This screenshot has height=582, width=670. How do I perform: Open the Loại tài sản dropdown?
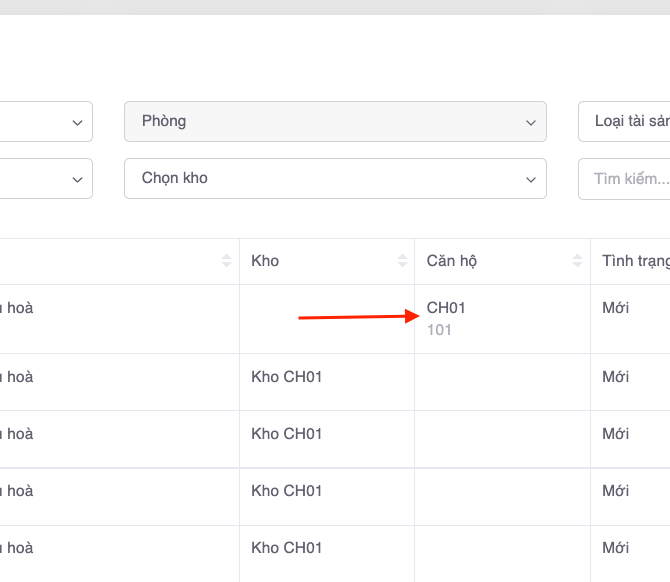click(x=626, y=121)
